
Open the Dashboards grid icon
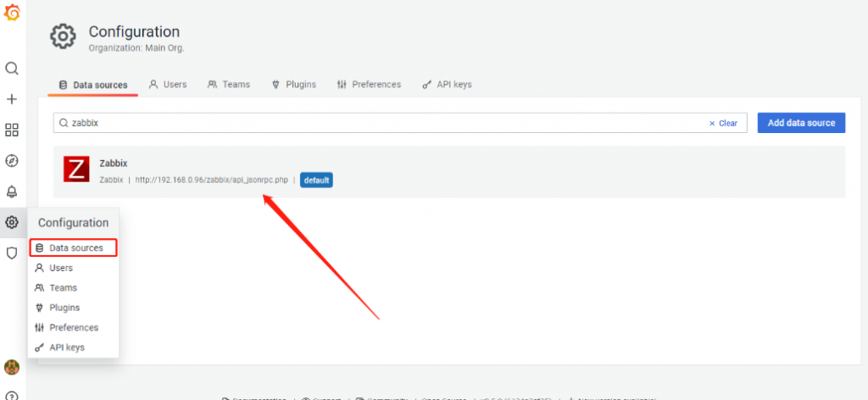click(x=12, y=130)
